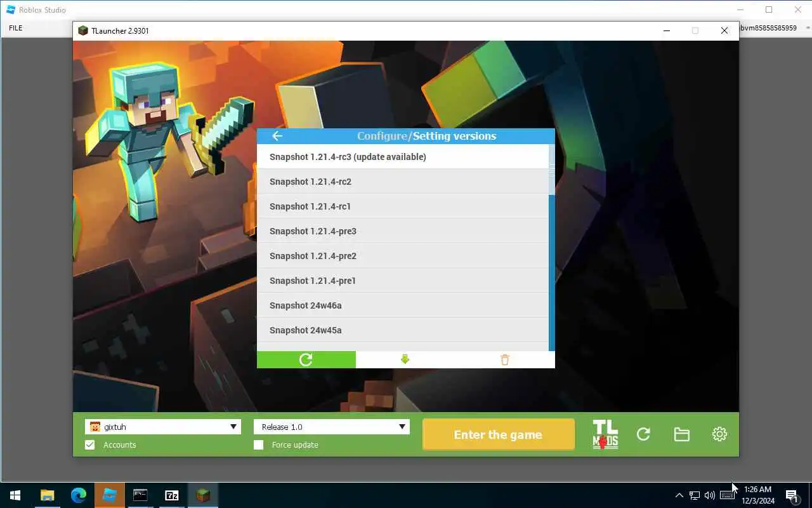Open the gixtuh account dropdown
Screen dimensions: 812x508
click(163, 427)
